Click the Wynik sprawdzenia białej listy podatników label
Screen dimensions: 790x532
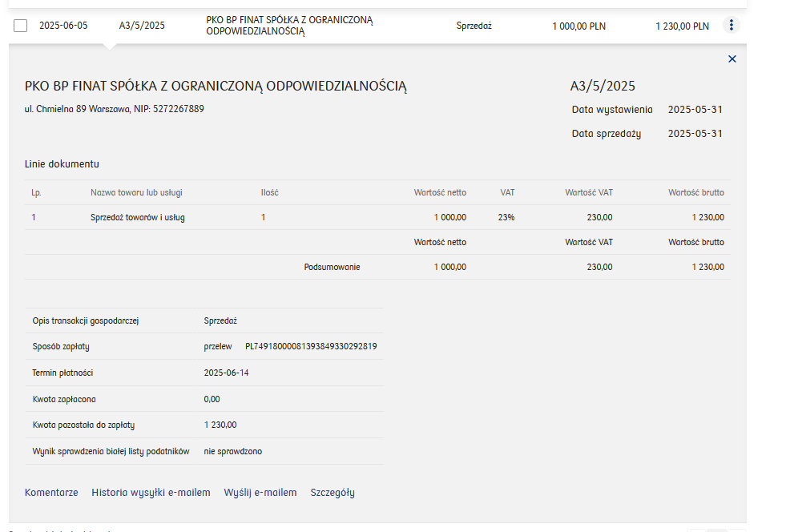(111, 451)
